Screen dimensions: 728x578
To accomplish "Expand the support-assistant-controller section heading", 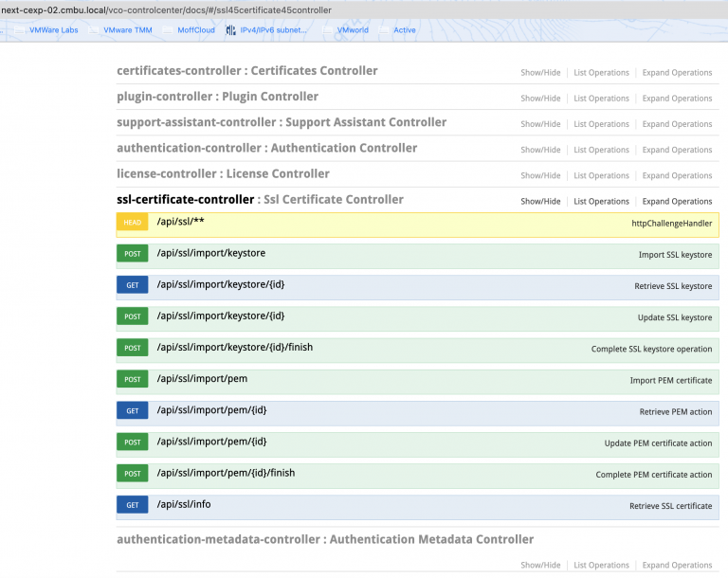I will (x=281, y=122).
